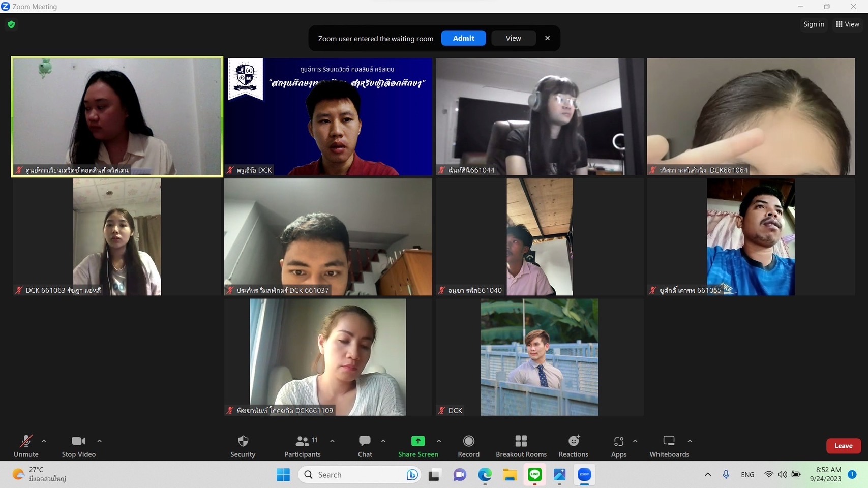
Task: Open the Whiteboards tool
Action: tap(669, 441)
